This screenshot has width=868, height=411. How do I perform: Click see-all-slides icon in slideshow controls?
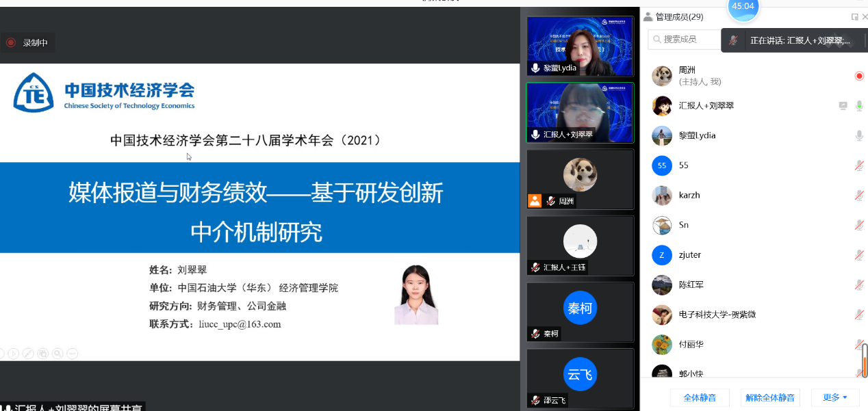(42, 354)
